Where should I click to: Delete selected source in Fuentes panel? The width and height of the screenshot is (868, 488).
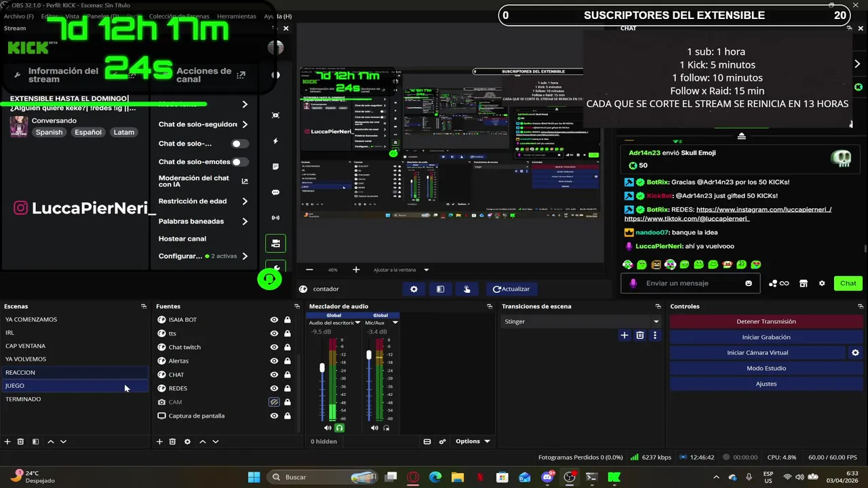(x=172, y=441)
